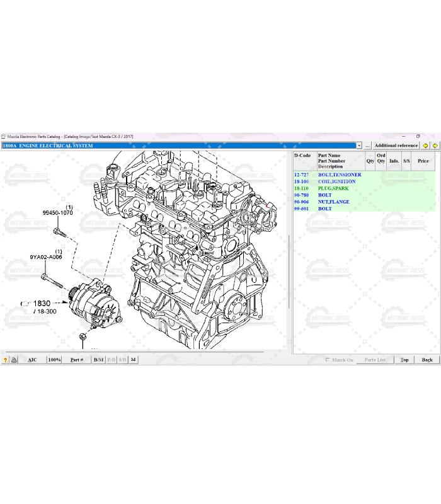Go to previous section with left arrow

point(425,146)
